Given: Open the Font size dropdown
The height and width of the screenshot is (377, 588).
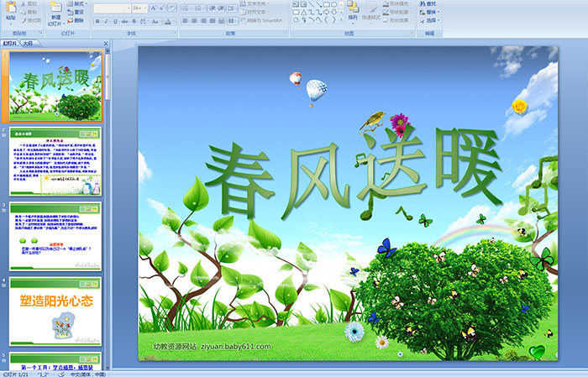Looking at the screenshot, I should coord(140,8).
